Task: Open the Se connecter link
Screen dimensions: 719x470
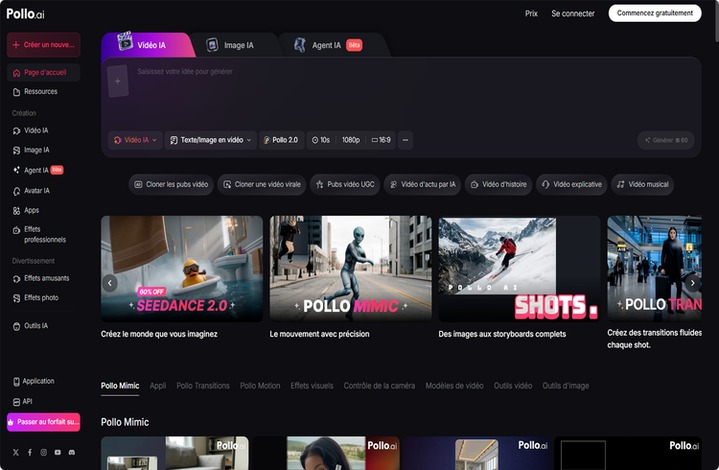Action: 573,13
